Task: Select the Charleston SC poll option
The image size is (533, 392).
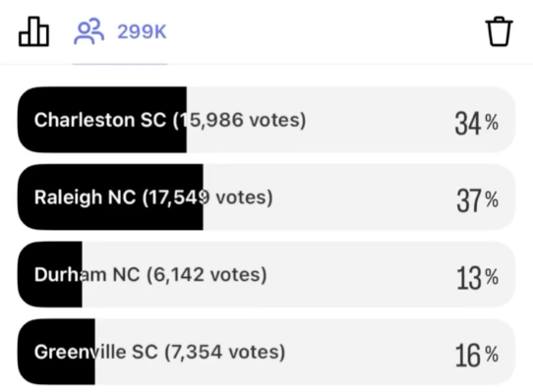Action: [x=266, y=120]
